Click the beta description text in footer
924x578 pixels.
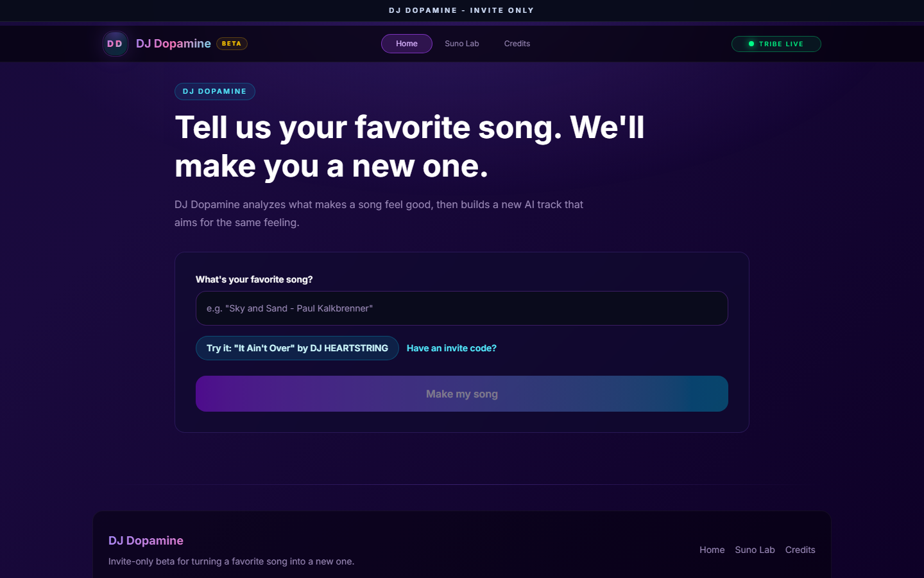(231, 561)
